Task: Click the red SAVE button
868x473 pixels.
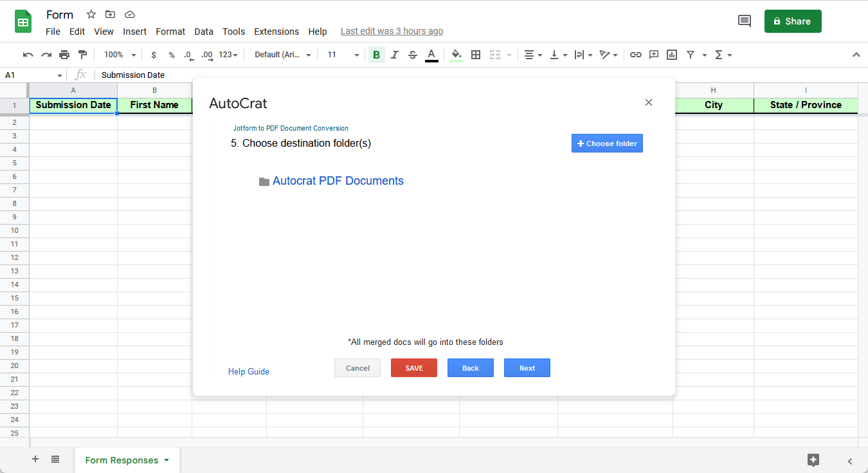Action: pos(414,368)
